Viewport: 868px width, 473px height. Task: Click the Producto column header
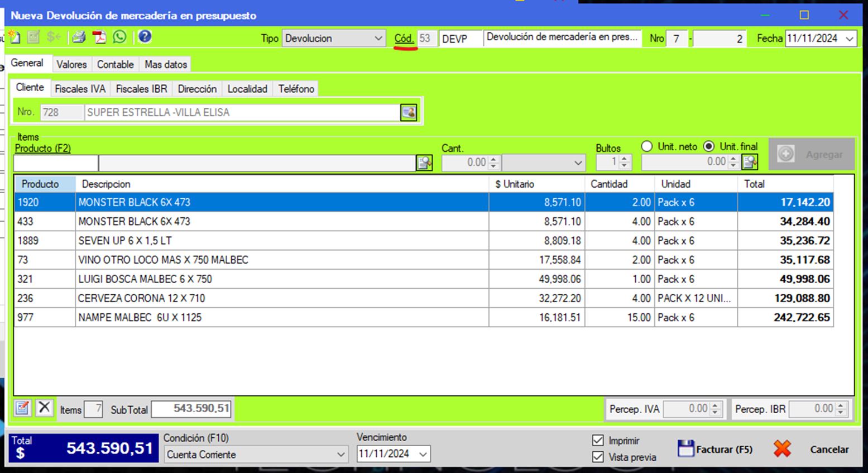pyautogui.click(x=45, y=184)
